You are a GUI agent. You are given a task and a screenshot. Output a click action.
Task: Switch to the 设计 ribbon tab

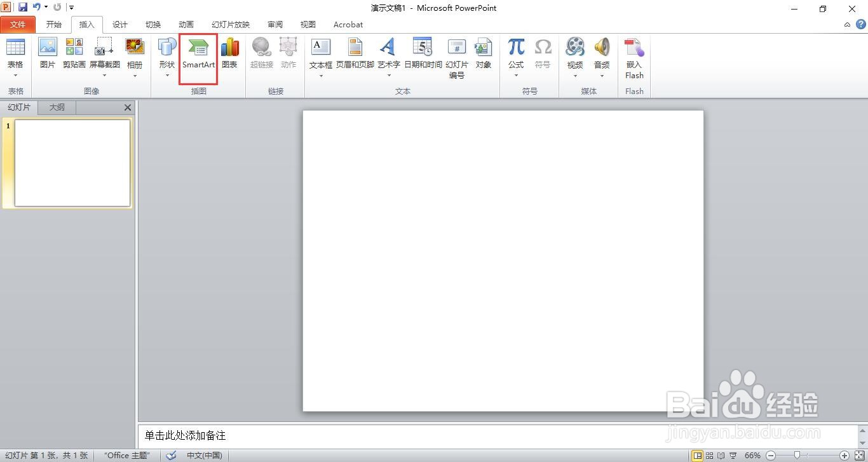coord(120,25)
